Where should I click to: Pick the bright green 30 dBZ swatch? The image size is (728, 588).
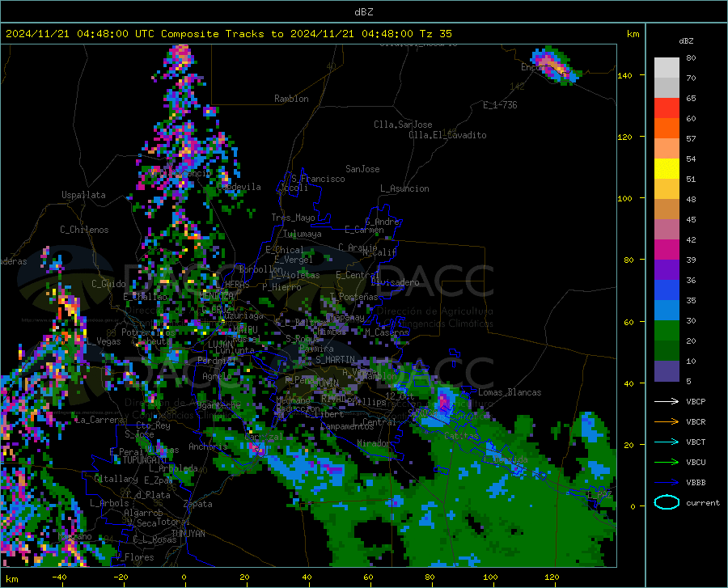pos(667,331)
